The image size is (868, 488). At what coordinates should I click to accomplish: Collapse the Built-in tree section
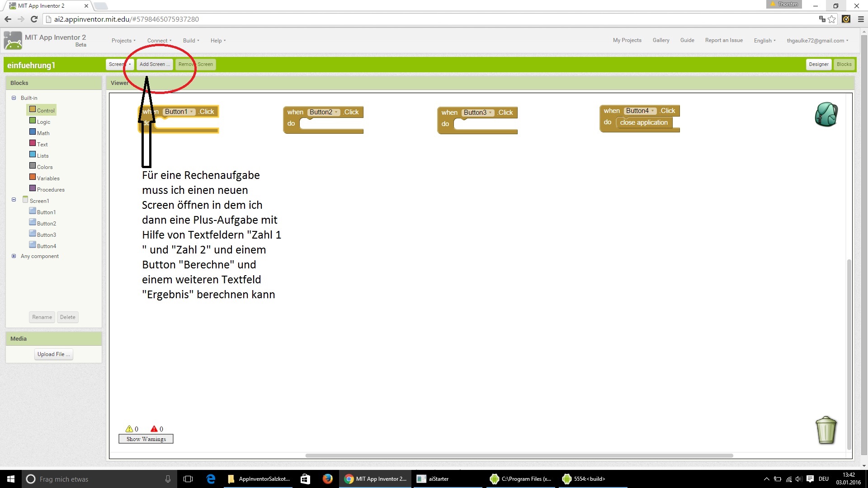pyautogui.click(x=14, y=98)
